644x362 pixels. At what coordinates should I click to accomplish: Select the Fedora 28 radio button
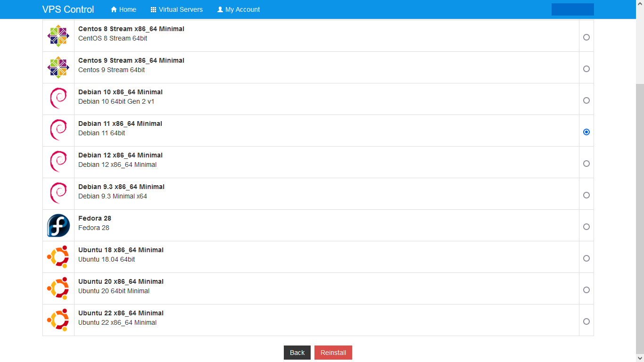(x=586, y=227)
